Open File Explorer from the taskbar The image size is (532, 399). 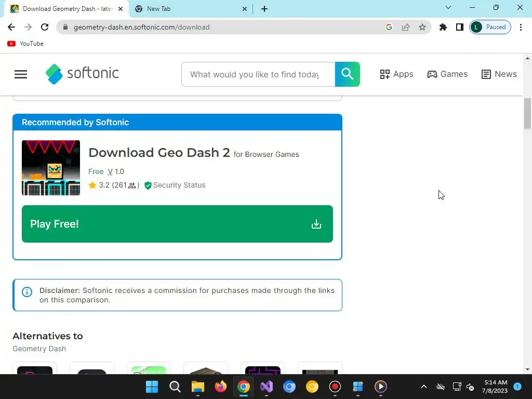tap(198, 387)
